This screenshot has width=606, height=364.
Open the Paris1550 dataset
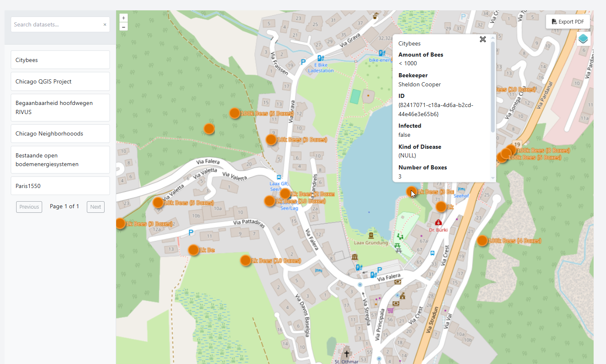(60, 186)
